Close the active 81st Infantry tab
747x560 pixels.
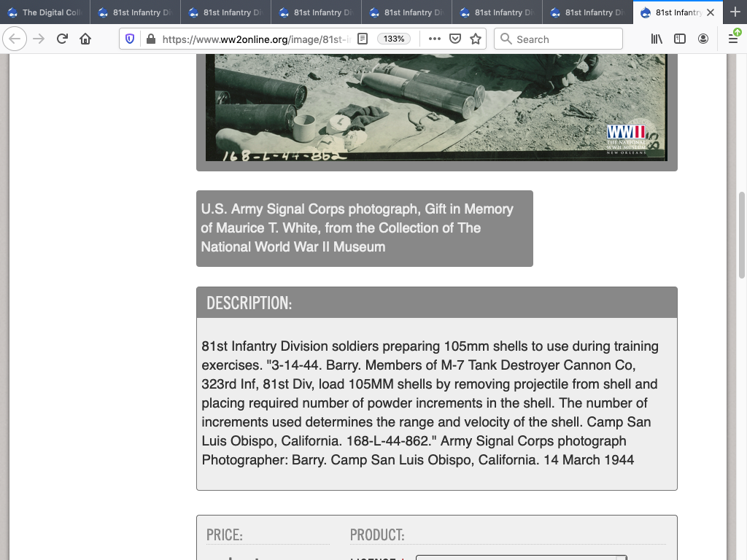(711, 12)
